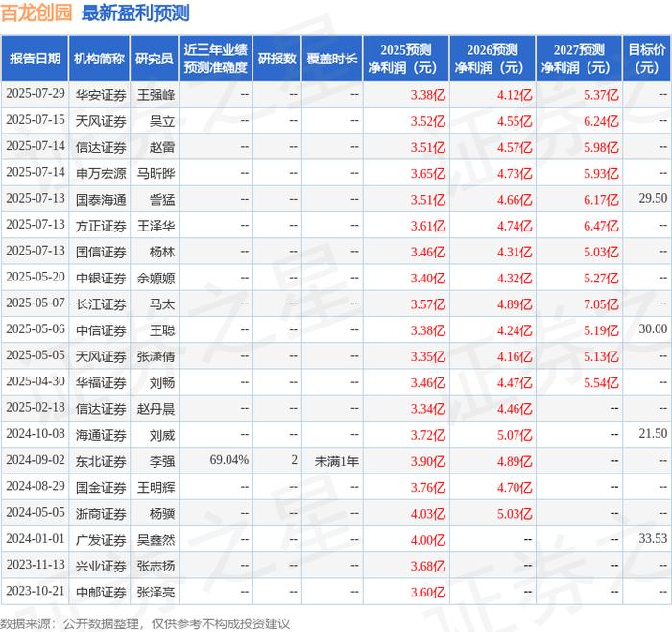Click the date 2025-05-06
Viewport: 672px width, 632px height.
(36, 328)
